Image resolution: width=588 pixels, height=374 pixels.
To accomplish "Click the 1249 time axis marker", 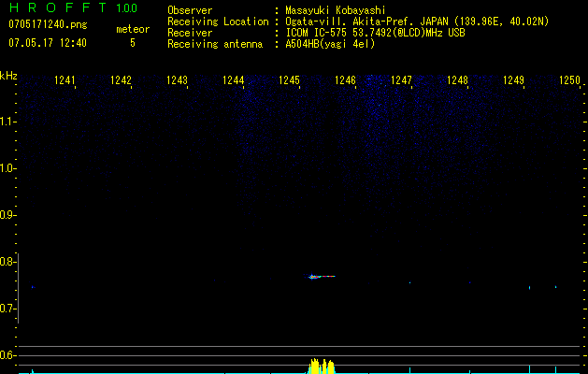I will tap(513, 80).
